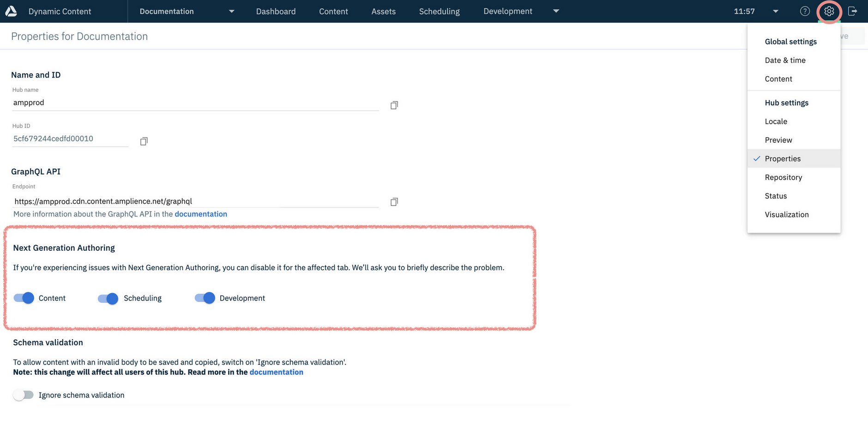Click the settings gear icon
868x421 pixels.
pyautogui.click(x=829, y=11)
